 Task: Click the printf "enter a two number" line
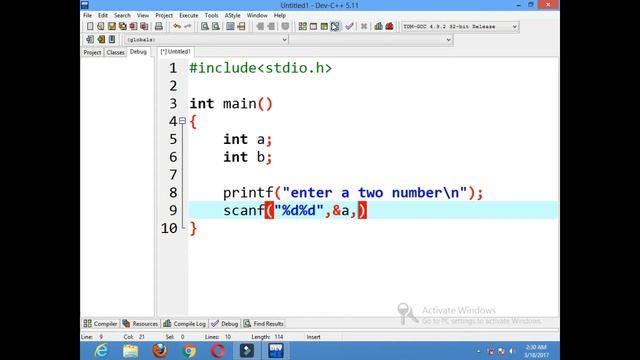tap(353, 193)
